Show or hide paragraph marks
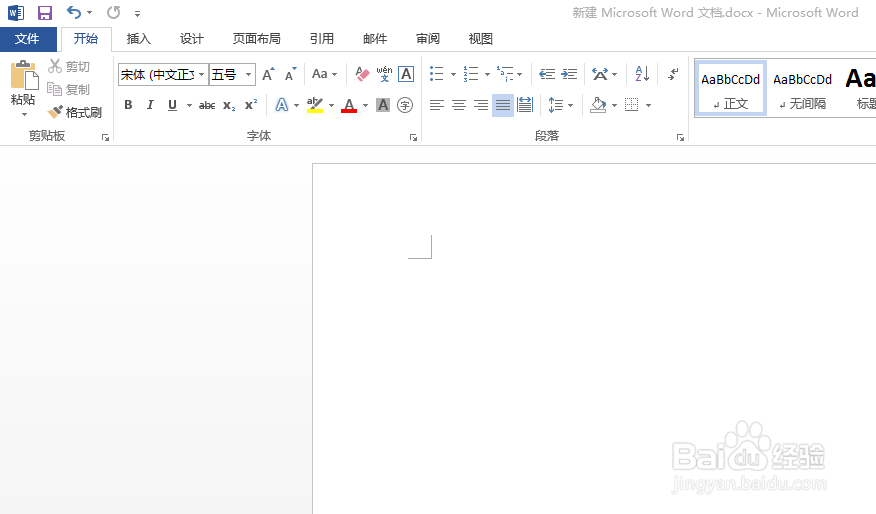Screen dimensions: 876x514 click(x=673, y=74)
